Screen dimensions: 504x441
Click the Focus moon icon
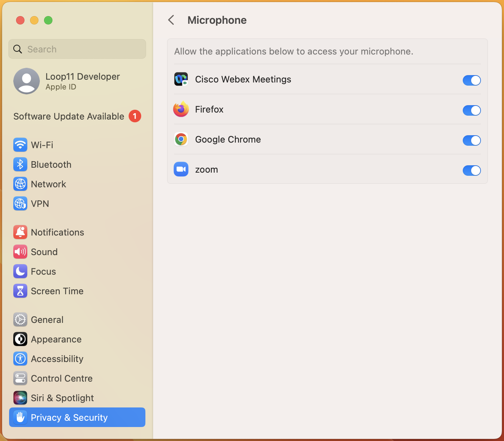(20, 271)
